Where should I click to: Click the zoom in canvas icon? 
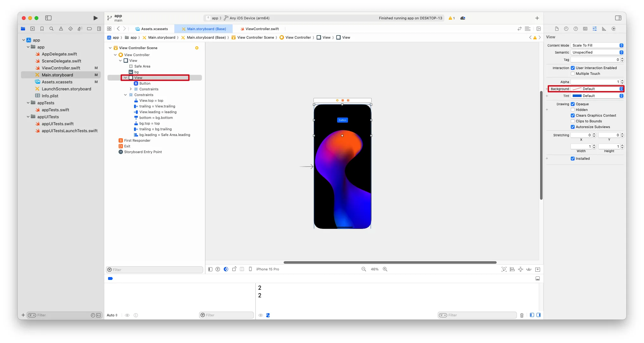385,269
